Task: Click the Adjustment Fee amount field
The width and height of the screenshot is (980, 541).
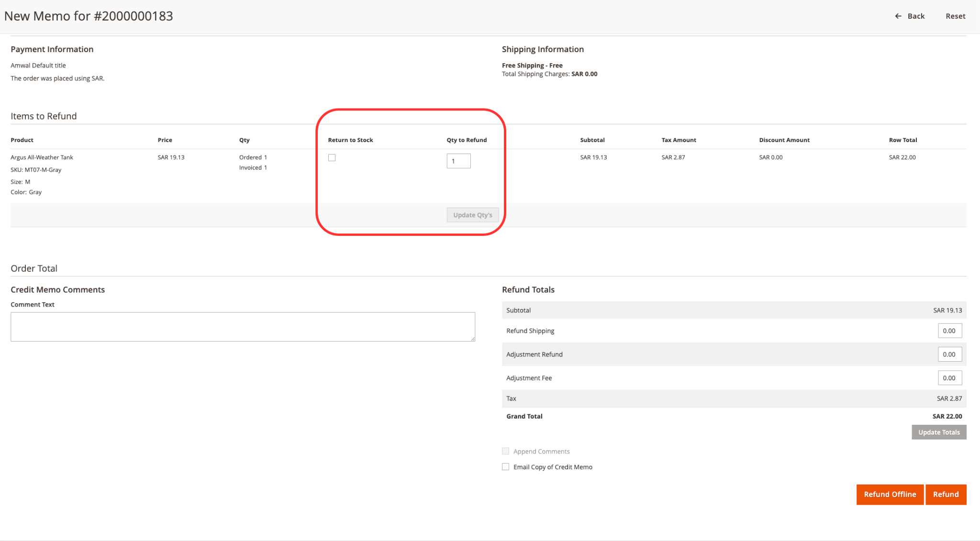Action: pos(949,378)
